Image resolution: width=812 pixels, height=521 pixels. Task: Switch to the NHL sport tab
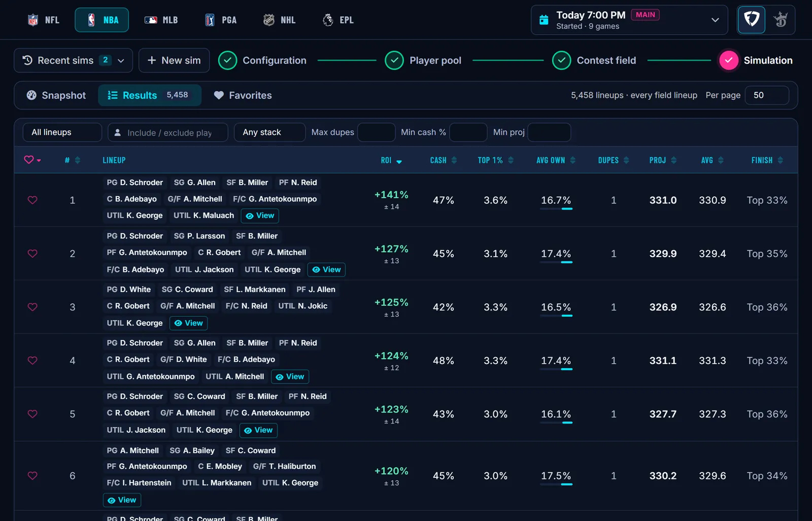279,20
